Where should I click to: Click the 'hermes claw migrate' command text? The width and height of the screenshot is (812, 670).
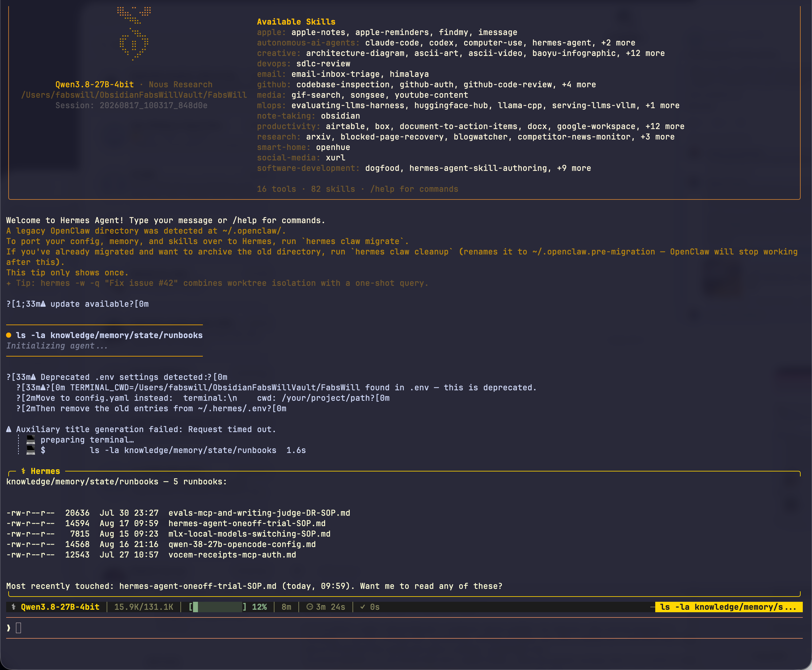pos(353,241)
